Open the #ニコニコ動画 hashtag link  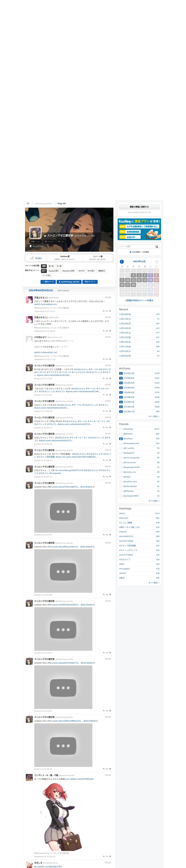126,523
